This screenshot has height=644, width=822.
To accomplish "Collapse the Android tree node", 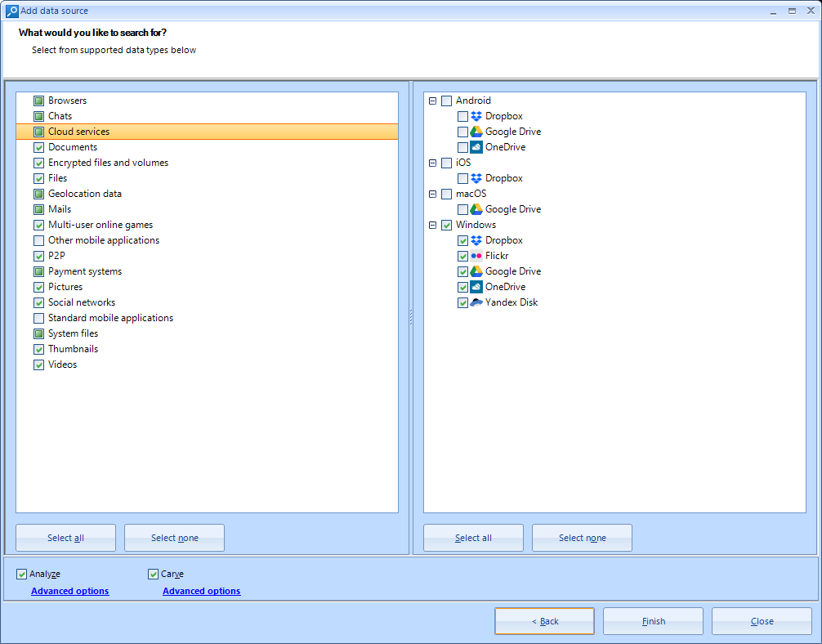I will coord(432,101).
